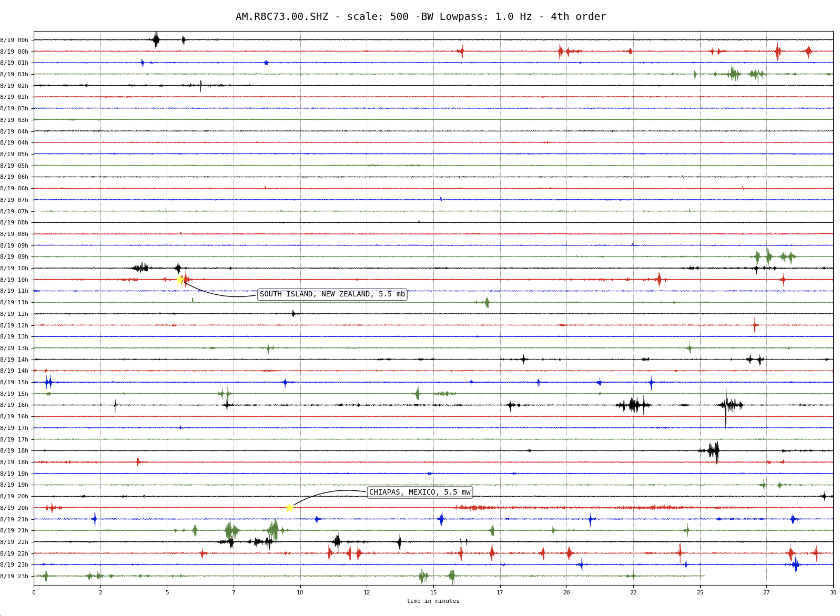This screenshot has width=840, height=616.
Task: Click the x-axis tick label 2
Action: coord(100,593)
